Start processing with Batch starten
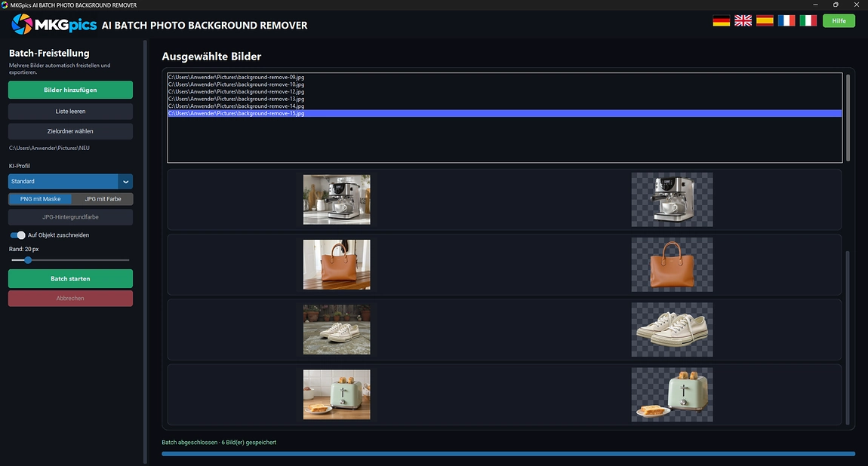Viewport: 868px width, 466px height. [70, 278]
